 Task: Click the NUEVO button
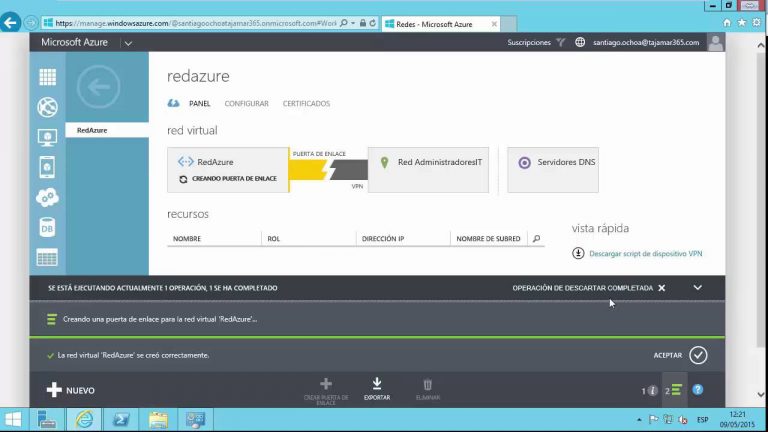point(71,390)
